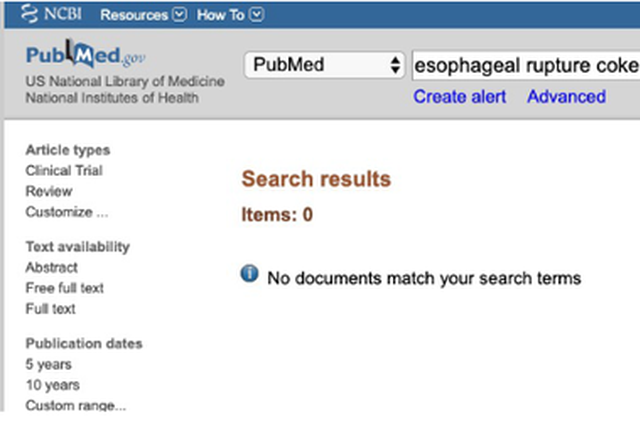The image size is (640, 426).
Task: Click the blue info icon
Action: (x=250, y=274)
